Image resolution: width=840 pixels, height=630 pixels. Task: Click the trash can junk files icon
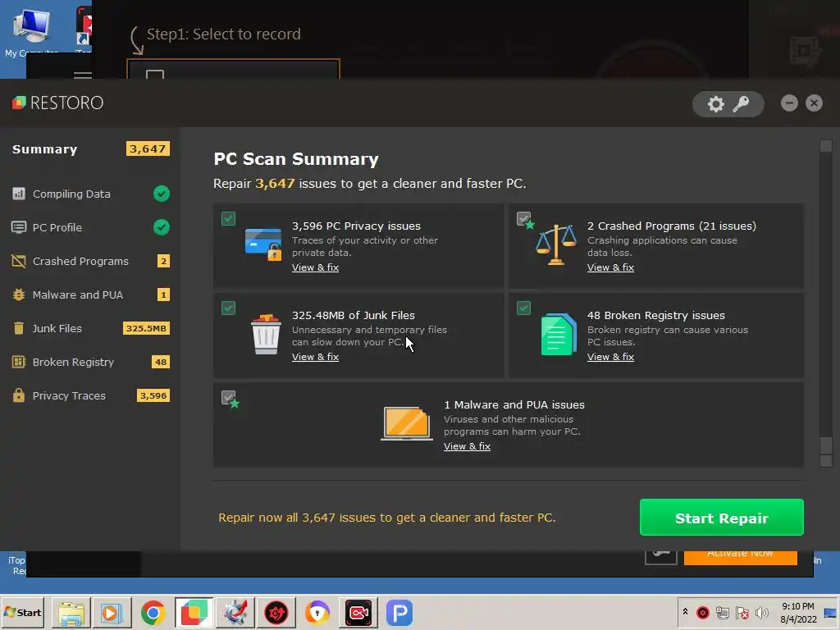click(x=266, y=335)
